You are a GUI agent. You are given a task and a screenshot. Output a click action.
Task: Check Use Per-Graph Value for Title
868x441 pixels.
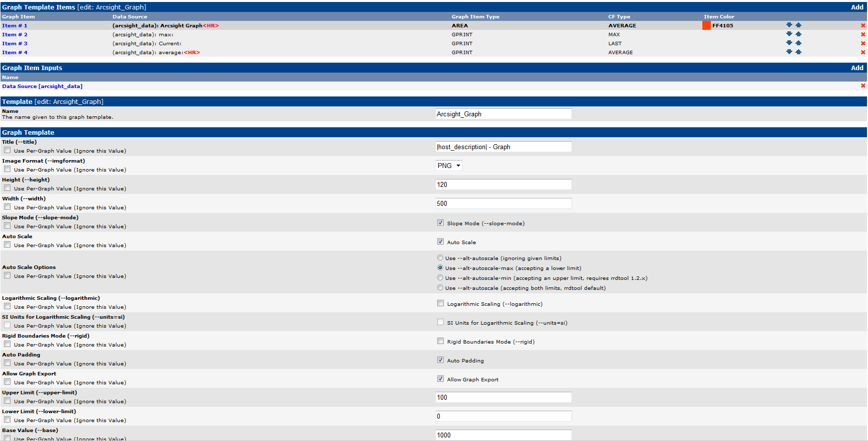pos(7,150)
